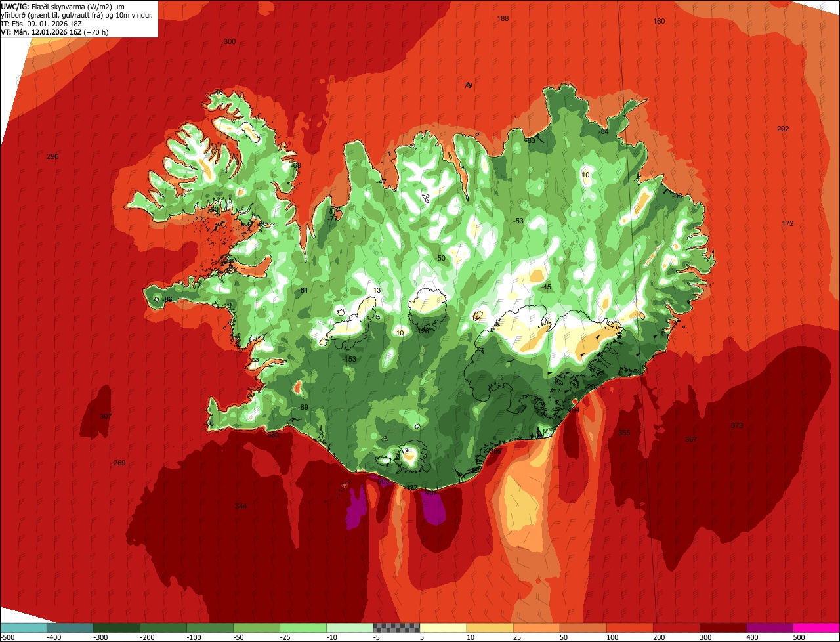Image resolution: width=840 pixels, height=642 pixels.
Task: Click the 50 to 100 legend swatch
Action: point(582,628)
